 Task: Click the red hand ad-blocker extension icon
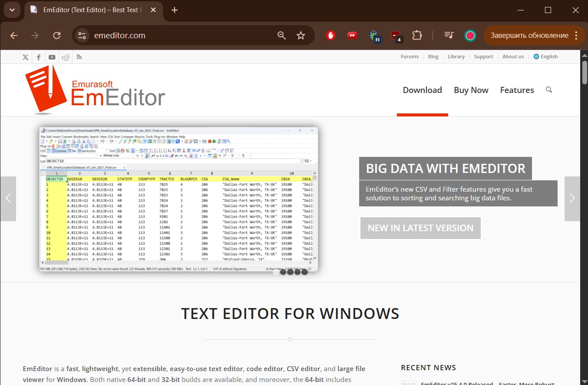point(331,36)
